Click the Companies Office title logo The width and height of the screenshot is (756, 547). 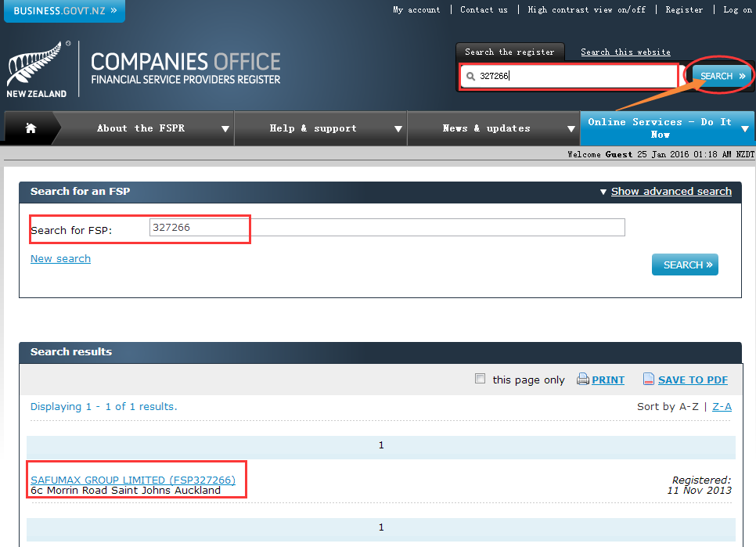click(x=185, y=68)
